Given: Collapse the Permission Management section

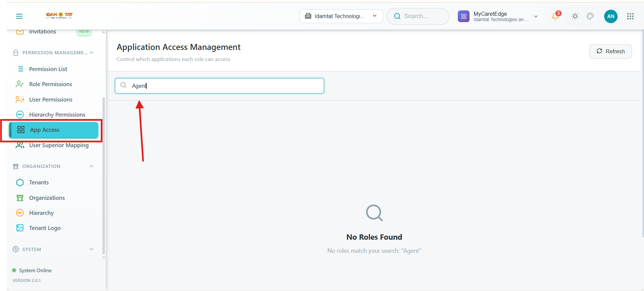Looking at the screenshot, I should (91, 53).
